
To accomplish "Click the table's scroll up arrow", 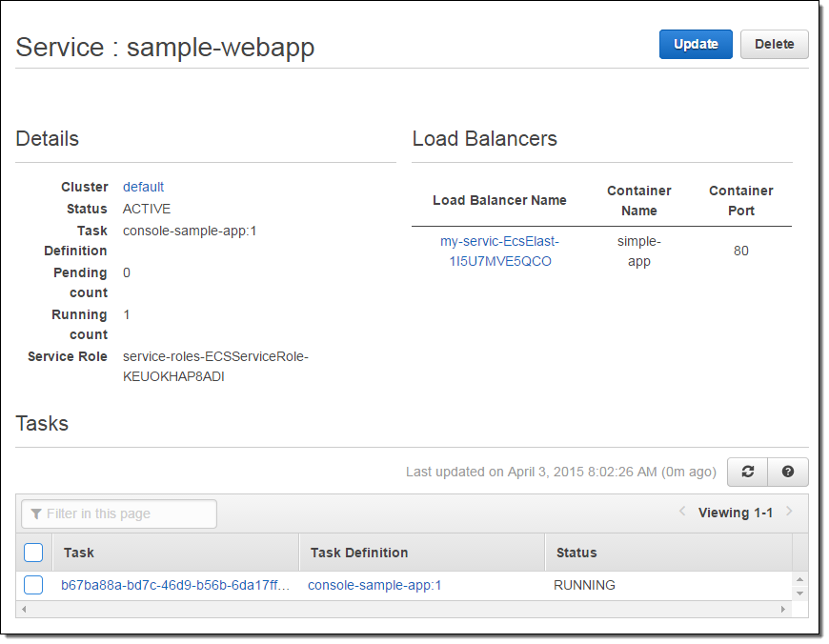I will (x=799, y=578).
